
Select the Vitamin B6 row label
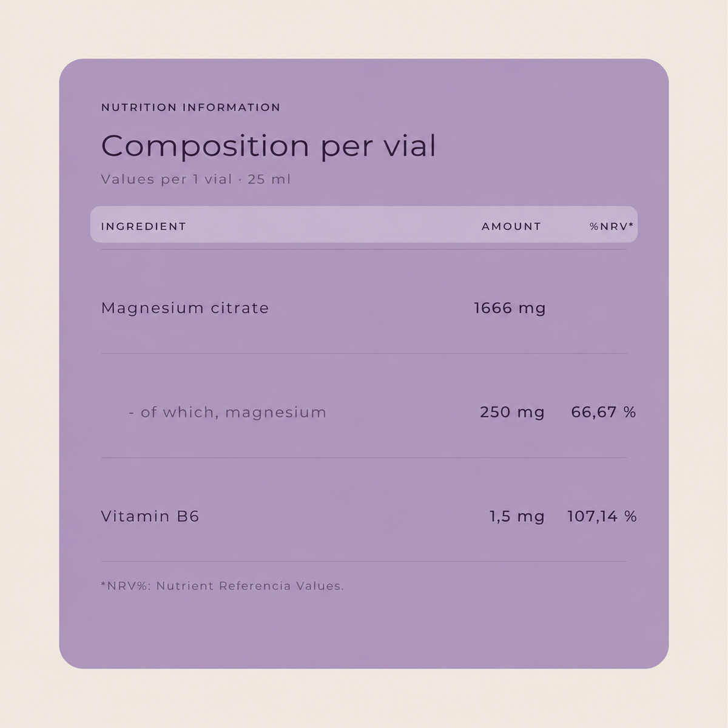pos(150,516)
